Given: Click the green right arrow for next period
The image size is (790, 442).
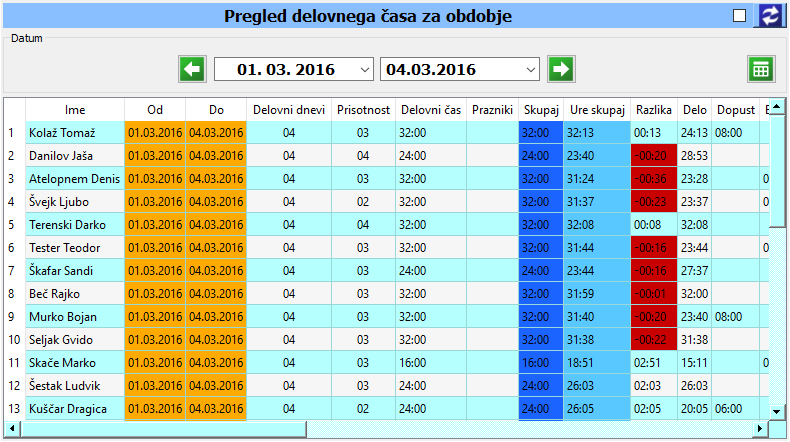Looking at the screenshot, I should pyautogui.click(x=561, y=69).
